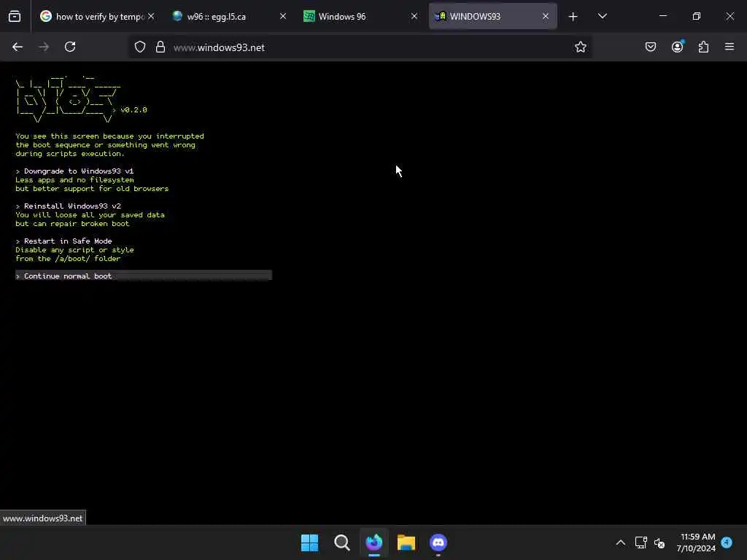Choose 'Reinstall Windows93 v2' option

coord(68,206)
